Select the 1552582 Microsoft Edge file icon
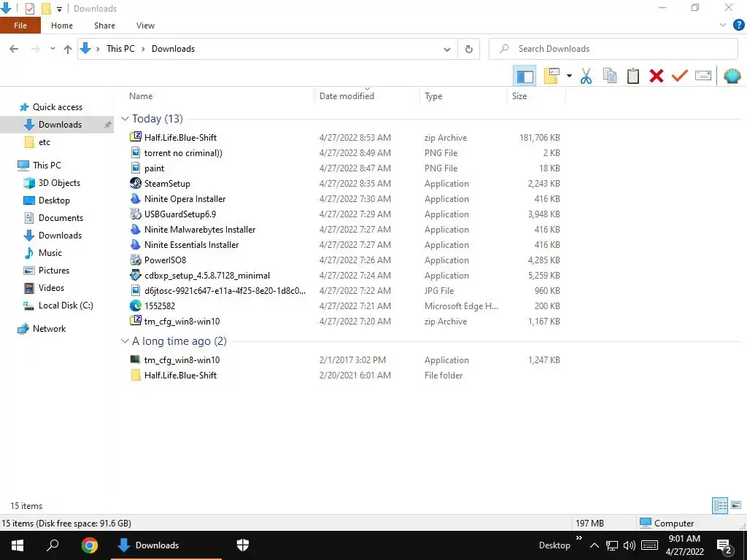This screenshot has height=560, width=747. (x=135, y=306)
